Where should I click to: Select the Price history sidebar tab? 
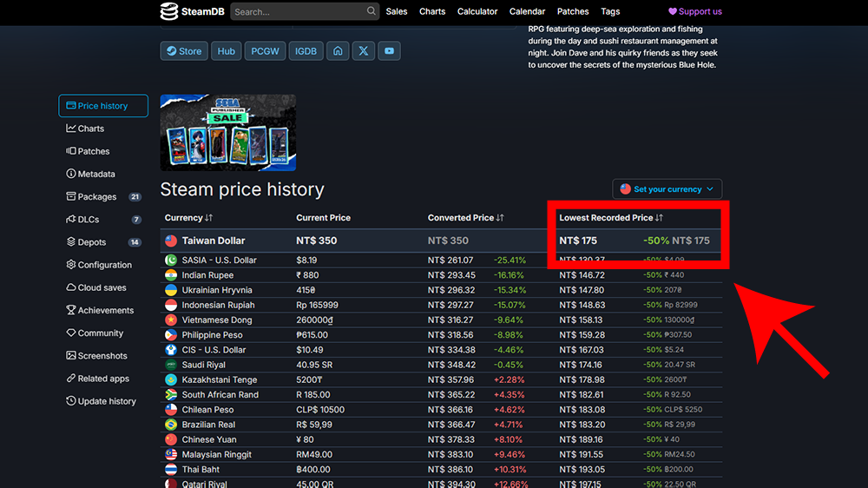(x=103, y=105)
